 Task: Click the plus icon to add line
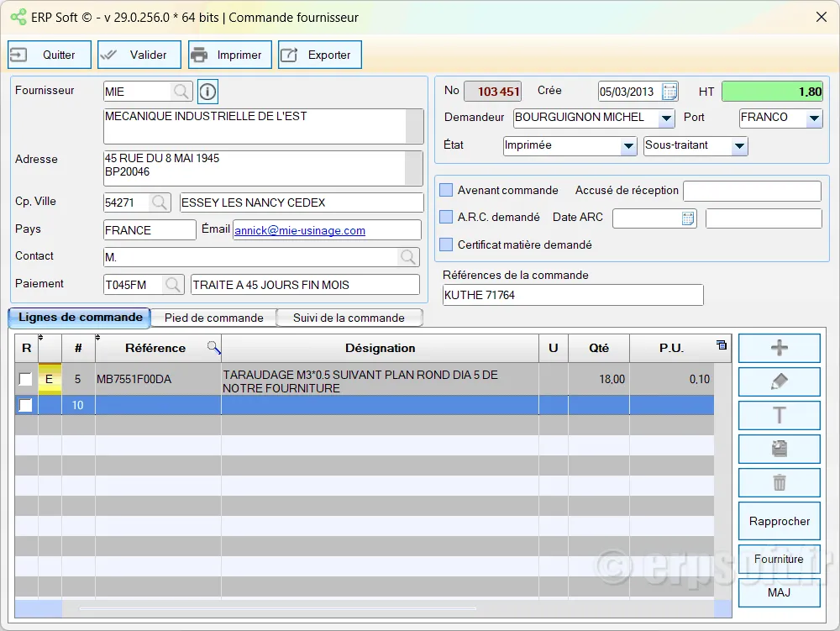(779, 348)
